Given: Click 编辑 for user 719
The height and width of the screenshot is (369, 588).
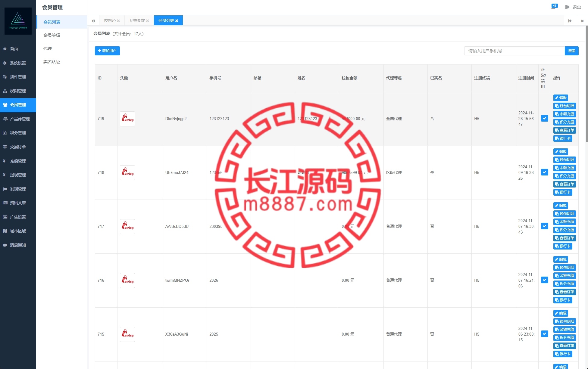Looking at the screenshot, I should pyautogui.click(x=561, y=98).
